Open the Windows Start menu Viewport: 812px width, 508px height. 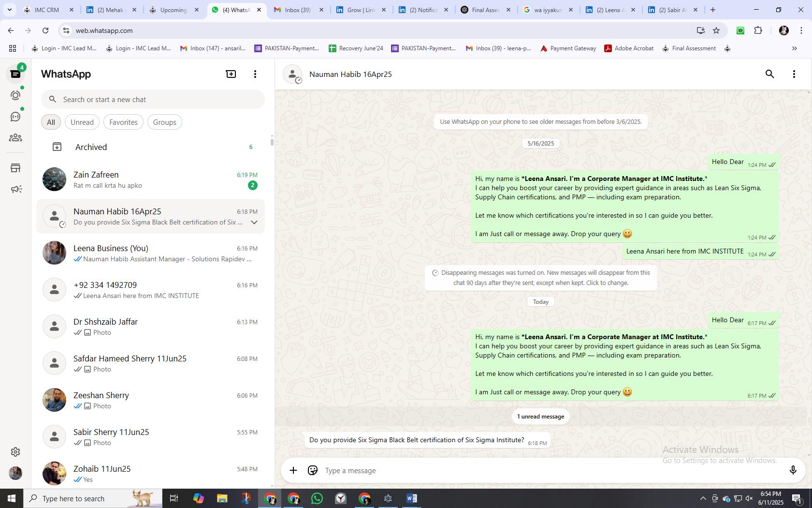point(12,498)
